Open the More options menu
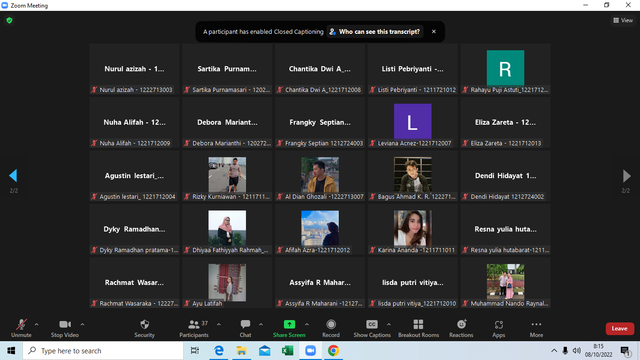This screenshot has height=360, width=640. 536,328
